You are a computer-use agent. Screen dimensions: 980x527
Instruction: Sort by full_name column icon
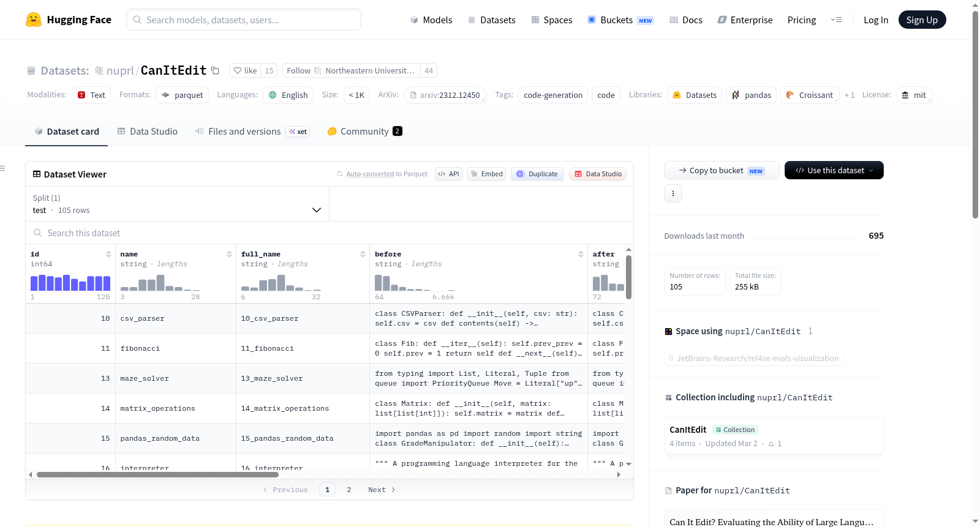[363, 254]
